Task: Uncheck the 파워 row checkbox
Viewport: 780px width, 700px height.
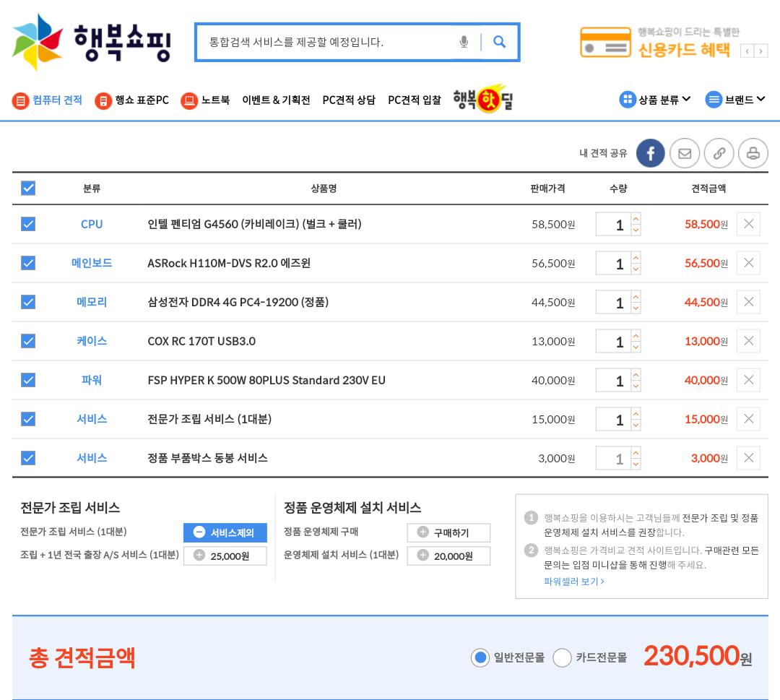Action: click(28, 380)
